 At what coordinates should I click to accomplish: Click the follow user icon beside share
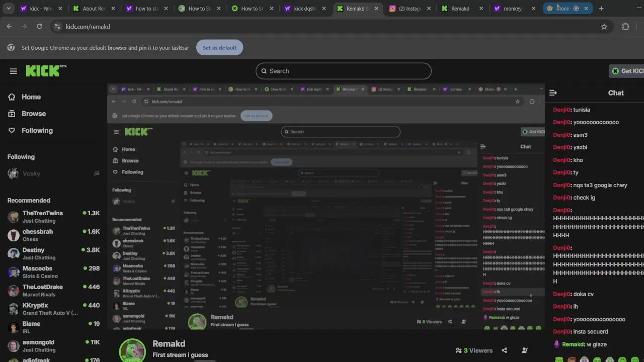tap(525, 350)
